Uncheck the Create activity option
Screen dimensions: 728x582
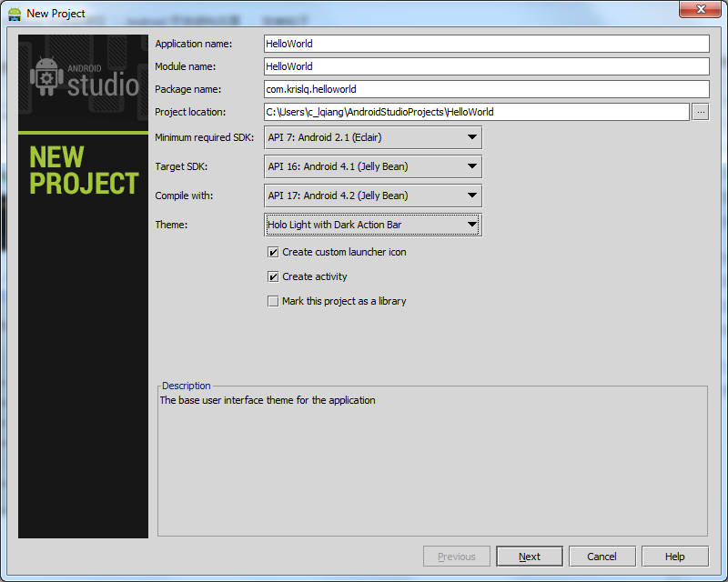[x=273, y=276]
